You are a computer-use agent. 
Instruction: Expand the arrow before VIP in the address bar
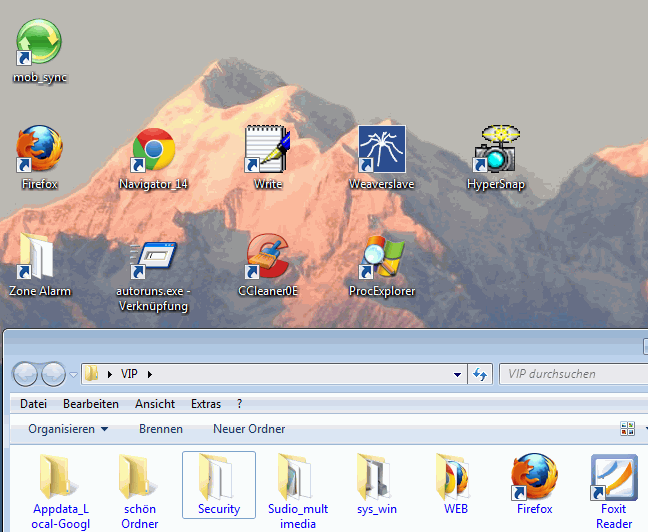click(110, 375)
